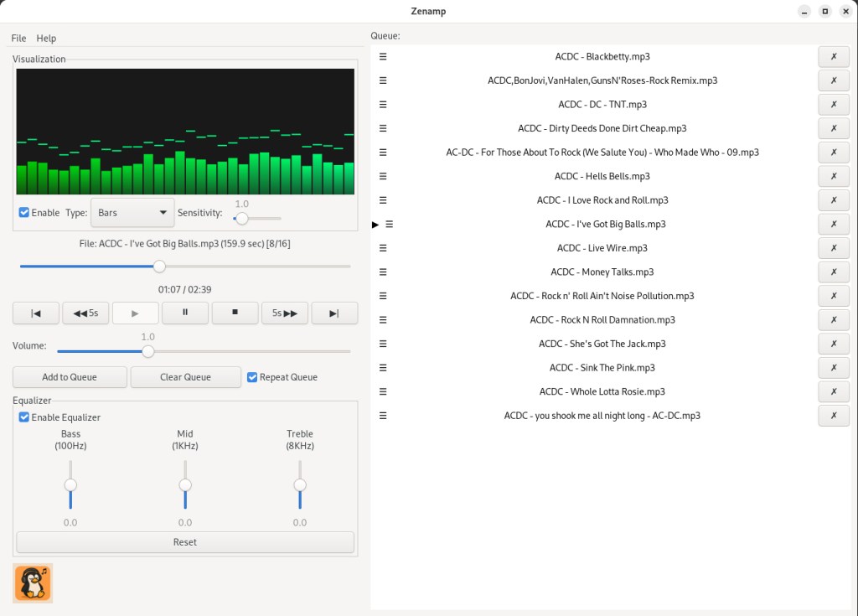Click the Sensitivity slider handle

tap(242, 219)
